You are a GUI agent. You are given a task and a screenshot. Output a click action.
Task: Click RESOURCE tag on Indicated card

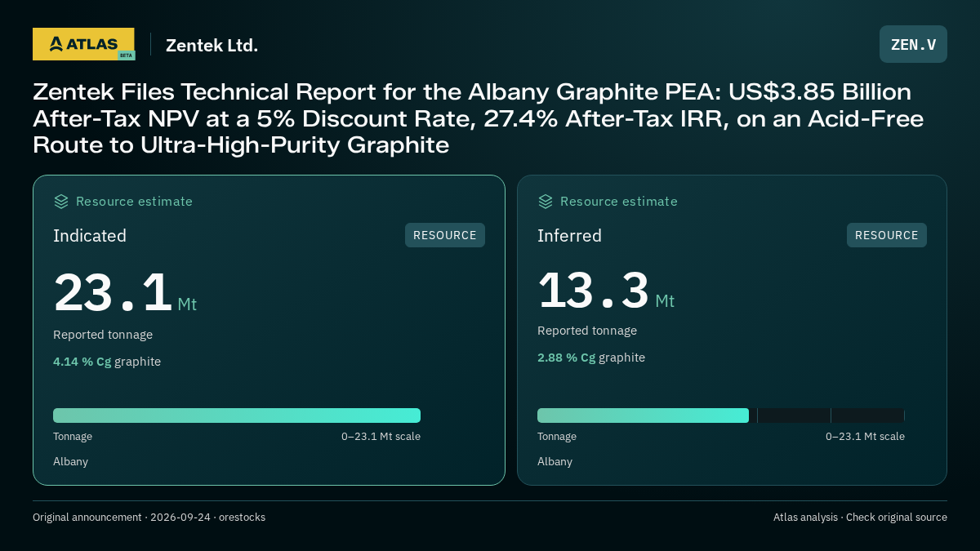click(445, 235)
